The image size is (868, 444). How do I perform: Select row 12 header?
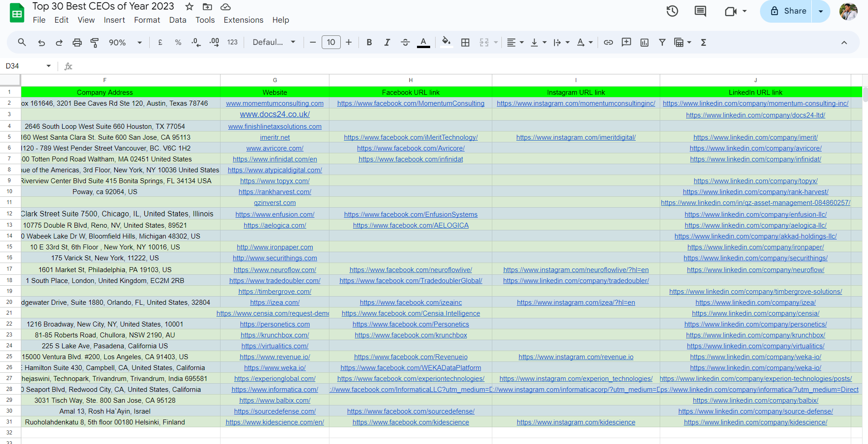tap(10, 214)
